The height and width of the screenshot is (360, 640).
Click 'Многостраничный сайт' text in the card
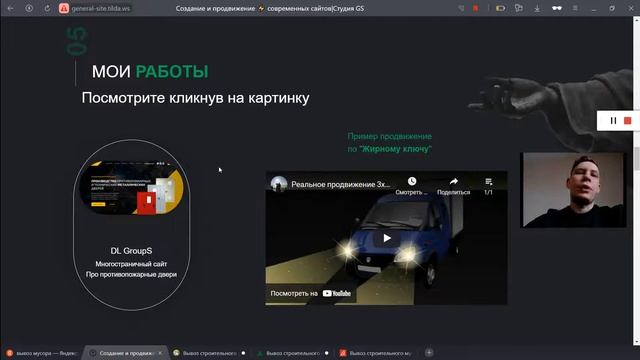tap(131, 264)
